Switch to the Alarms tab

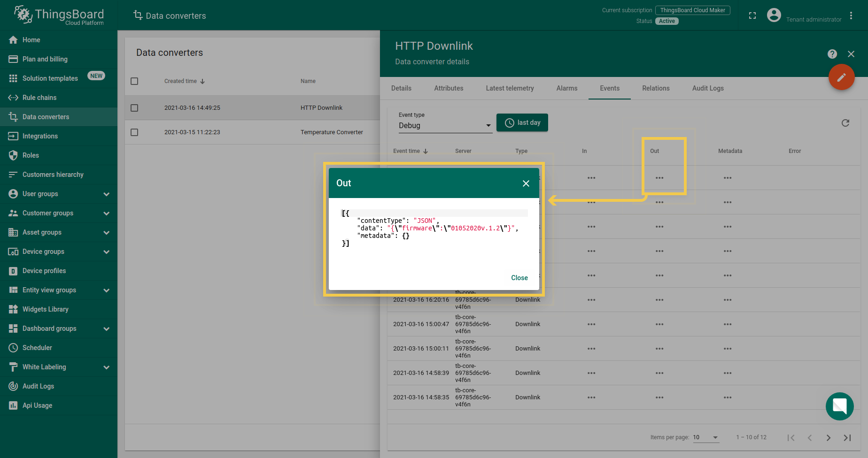[x=567, y=88]
